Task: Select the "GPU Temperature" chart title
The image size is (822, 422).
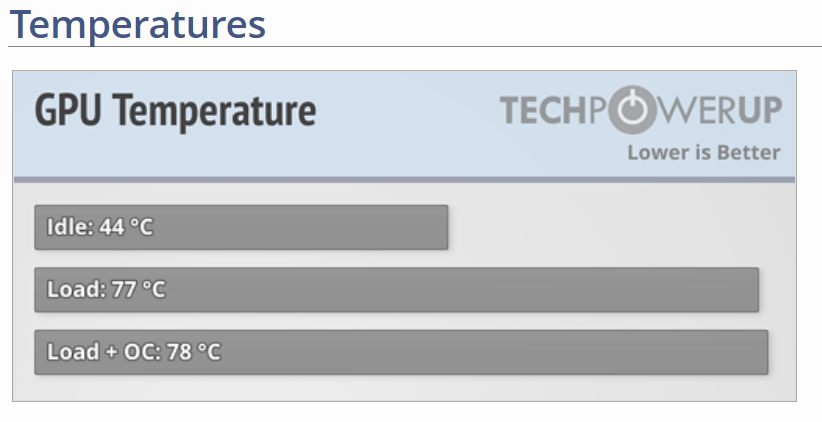Action: tap(175, 110)
